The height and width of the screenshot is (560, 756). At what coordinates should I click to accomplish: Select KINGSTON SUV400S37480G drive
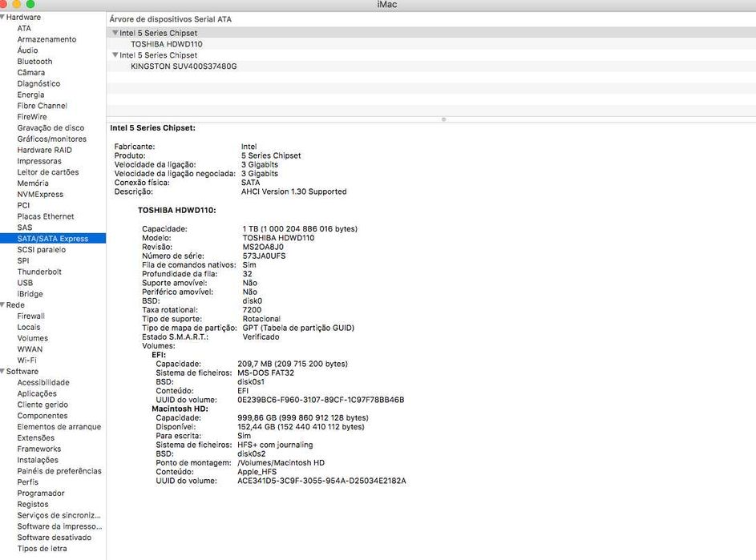[184, 66]
